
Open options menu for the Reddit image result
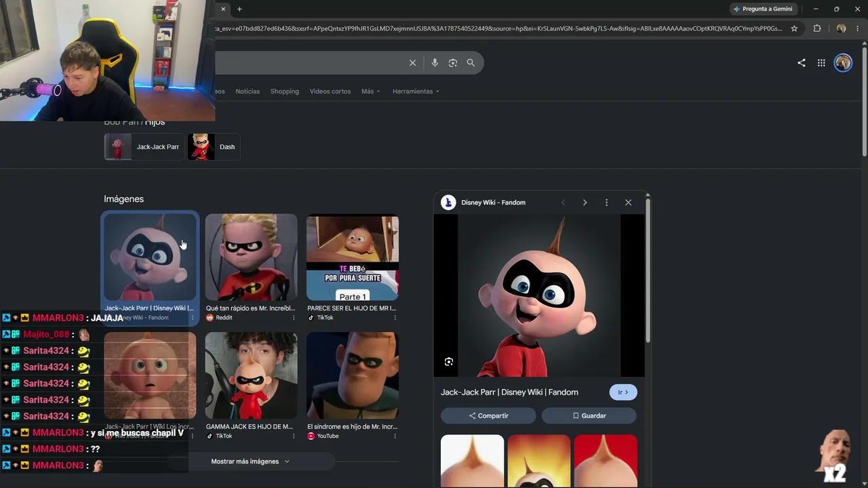pyautogui.click(x=294, y=317)
